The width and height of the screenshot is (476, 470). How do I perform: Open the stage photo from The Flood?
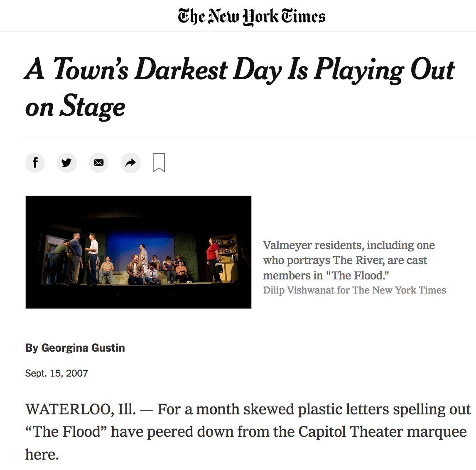click(138, 252)
